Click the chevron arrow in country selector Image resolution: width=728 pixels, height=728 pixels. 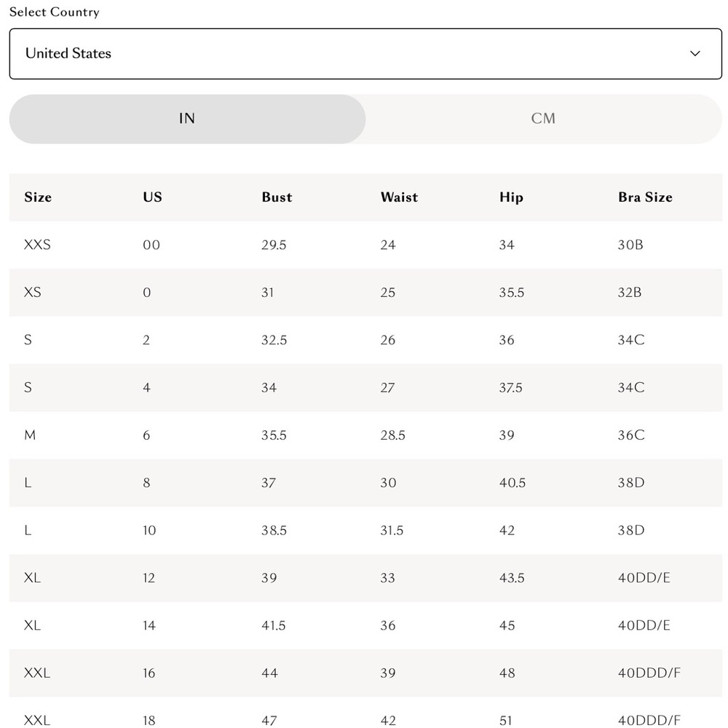click(x=695, y=54)
